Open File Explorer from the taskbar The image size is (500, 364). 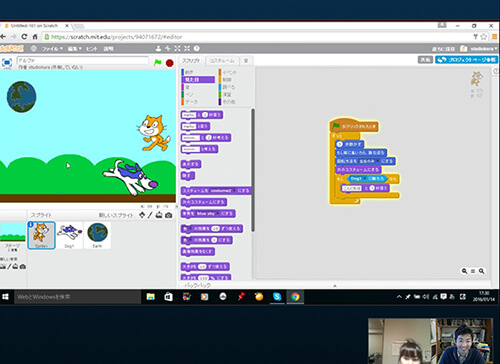(x=151, y=297)
